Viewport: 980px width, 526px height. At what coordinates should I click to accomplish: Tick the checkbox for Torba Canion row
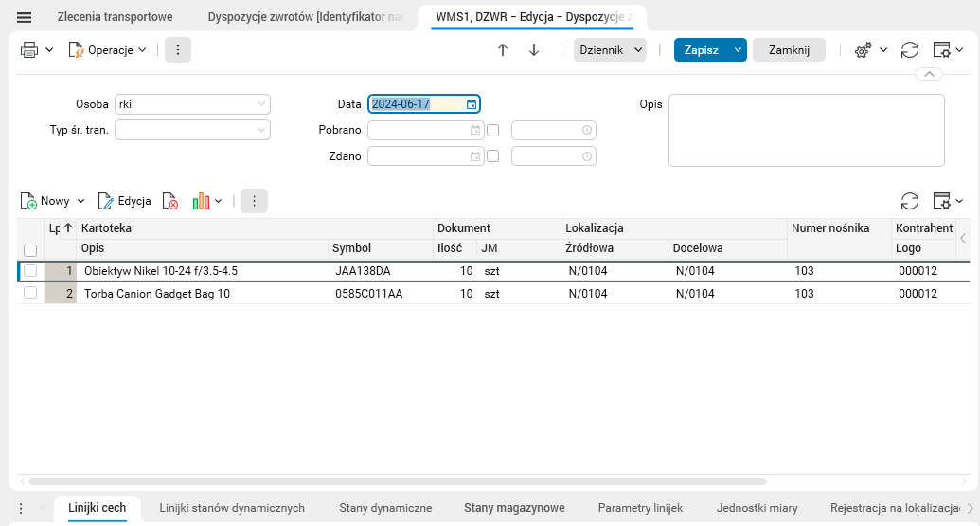30,293
